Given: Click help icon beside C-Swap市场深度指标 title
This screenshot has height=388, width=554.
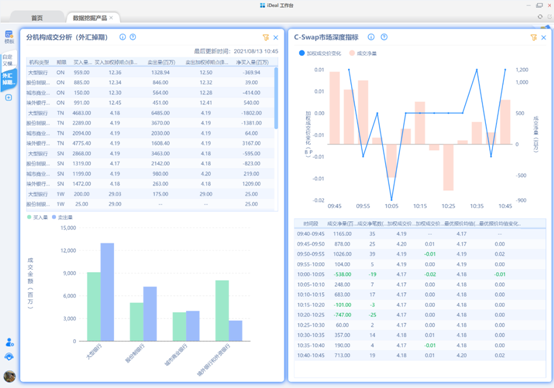Looking at the screenshot, I should pyautogui.click(x=384, y=37).
